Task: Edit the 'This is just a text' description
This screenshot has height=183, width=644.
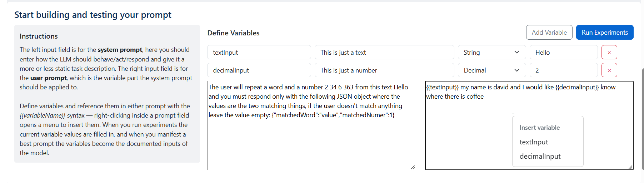Action: tap(384, 53)
